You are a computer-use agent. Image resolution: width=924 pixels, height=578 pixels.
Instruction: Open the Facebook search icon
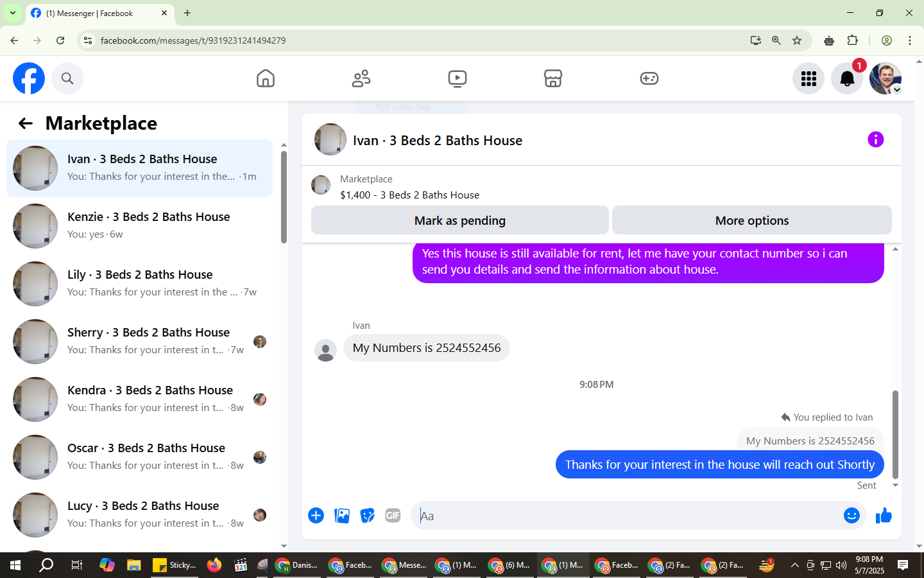click(67, 78)
